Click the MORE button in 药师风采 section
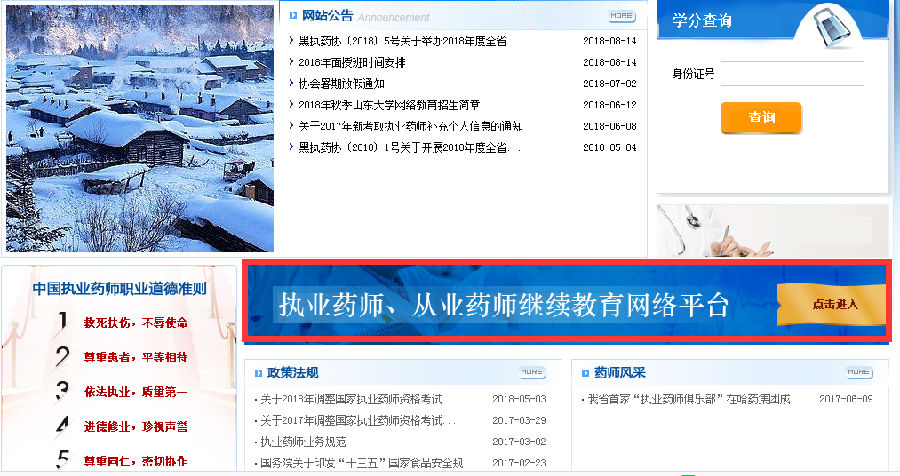900x476 pixels. point(858,373)
